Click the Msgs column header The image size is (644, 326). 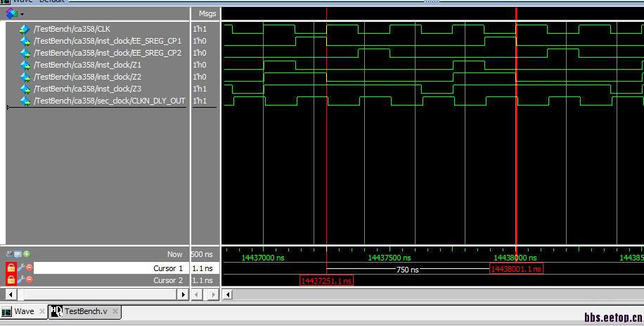(x=207, y=13)
